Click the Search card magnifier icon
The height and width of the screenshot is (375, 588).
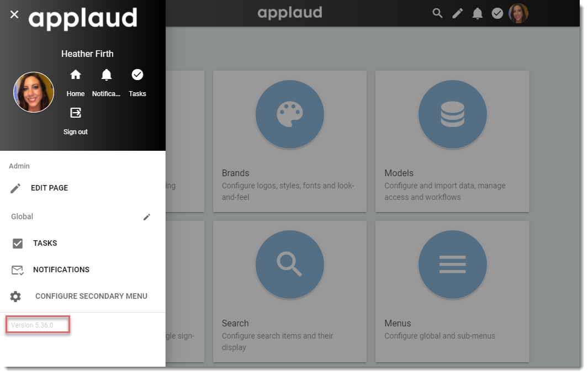click(x=290, y=265)
